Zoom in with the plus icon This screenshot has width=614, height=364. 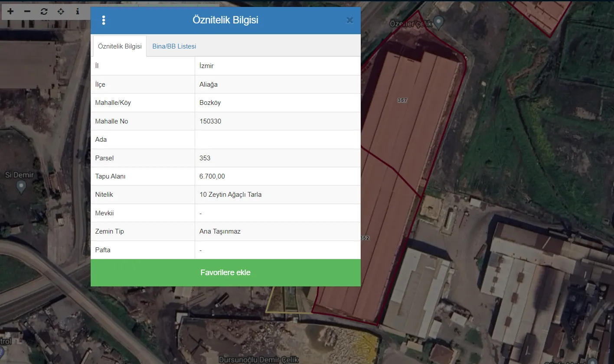(x=10, y=11)
